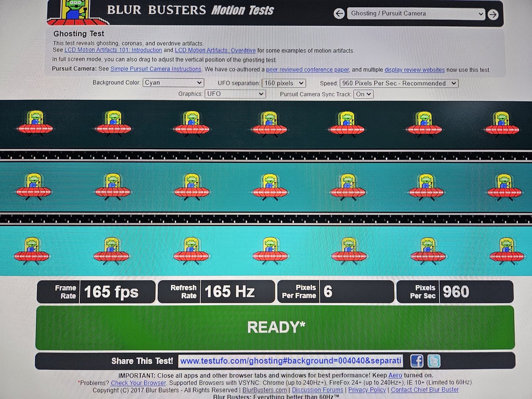Go to the previous motion test arrow
The height and width of the screenshot is (399, 532).
pyautogui.click(x=339, y=14)
